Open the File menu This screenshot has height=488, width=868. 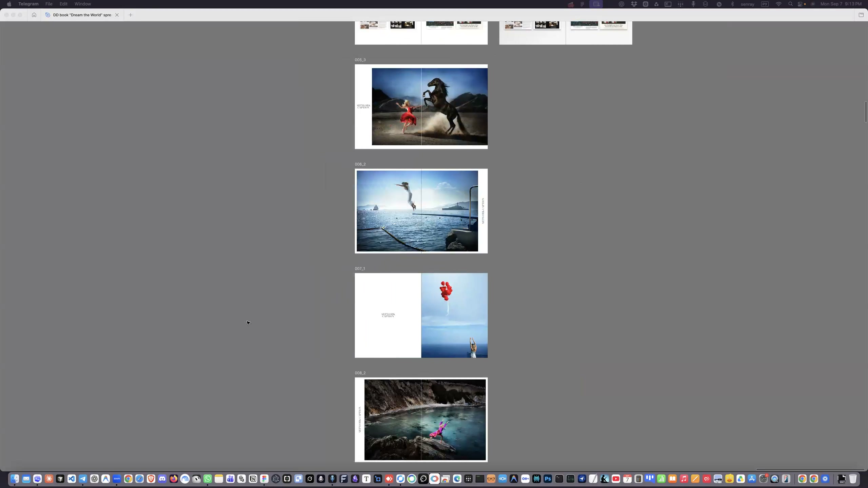(49, 4)
